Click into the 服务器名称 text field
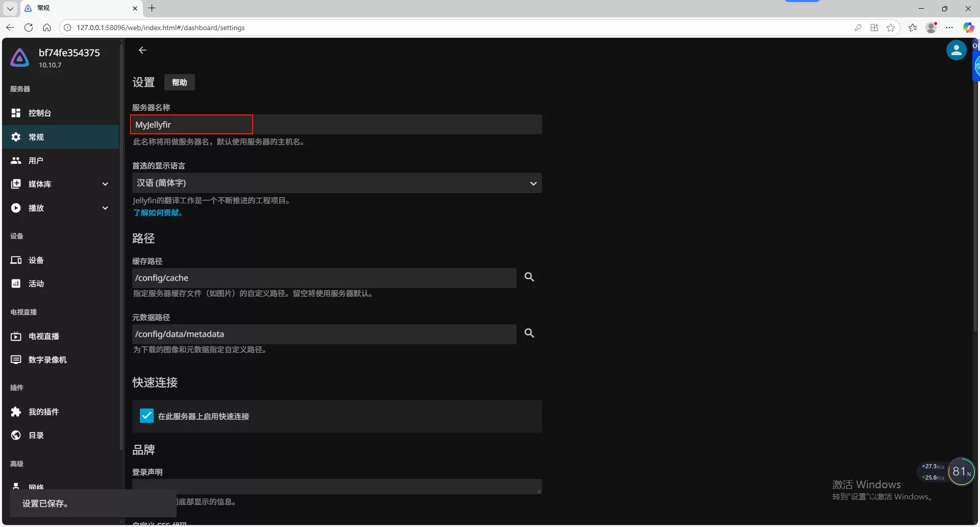 336,125
